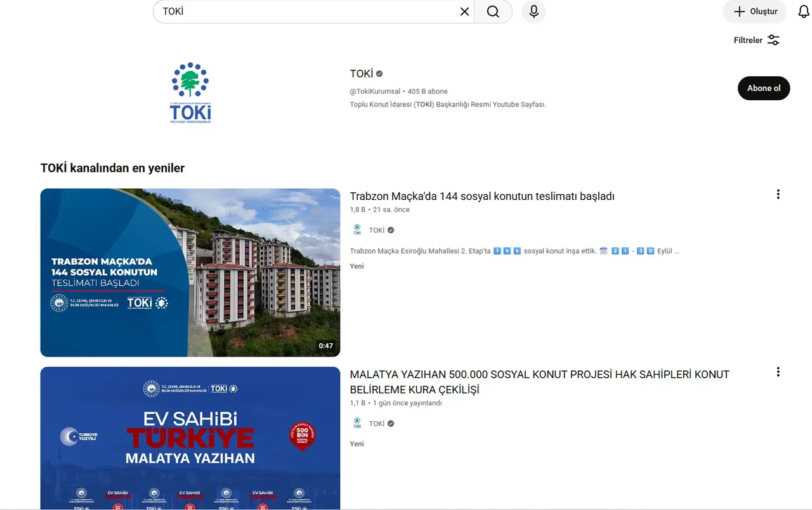The height and width of the screenshot is (510, 812).
Task: Click the 0:47 duration badge on the thumbnail
Action: (x=325, y=346)
